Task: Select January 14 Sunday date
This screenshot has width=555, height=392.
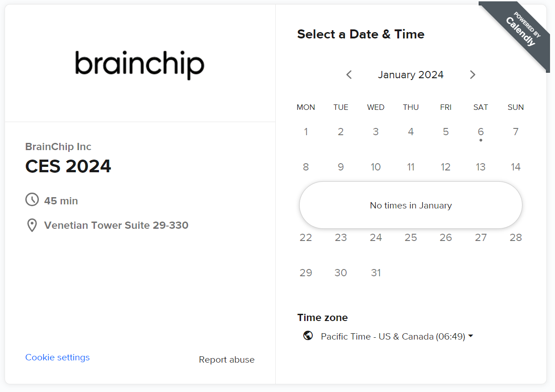Action: [515, 167]
